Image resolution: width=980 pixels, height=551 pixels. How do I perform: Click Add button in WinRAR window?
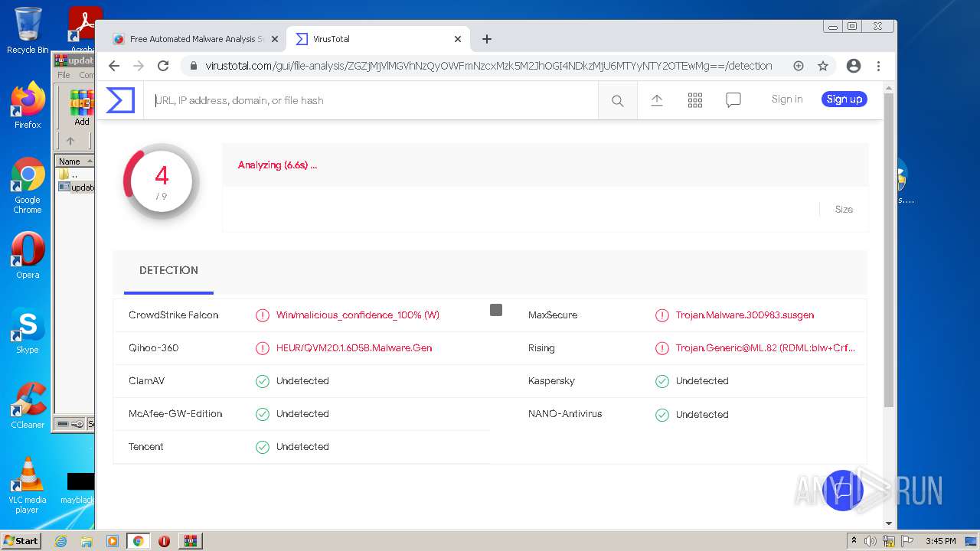click(82, 108)
